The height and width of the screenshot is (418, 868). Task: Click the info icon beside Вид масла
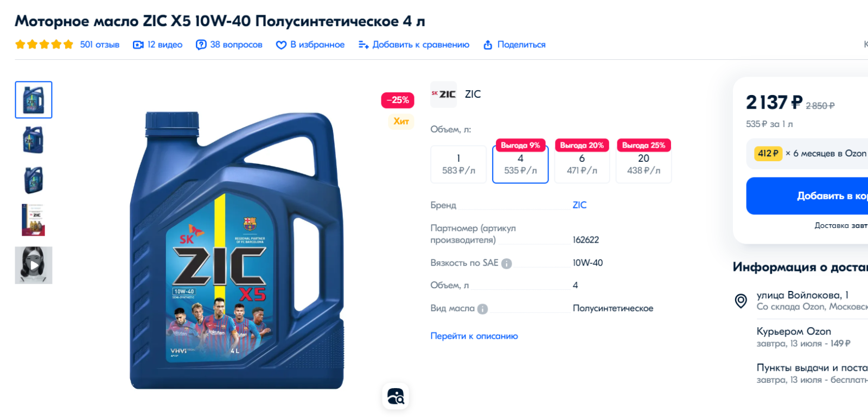point(482,309)
